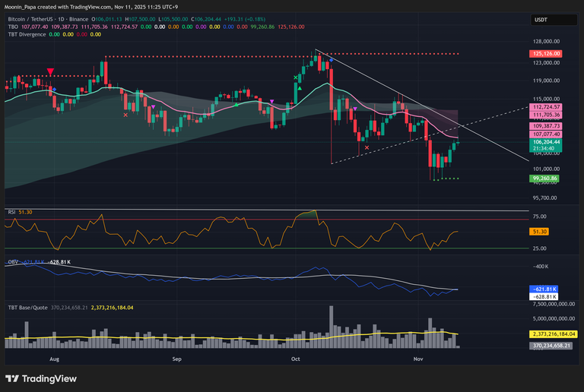The image size is (584, 392).
Task: Click the green 99,260.86 price label
Action: point(545,179)
